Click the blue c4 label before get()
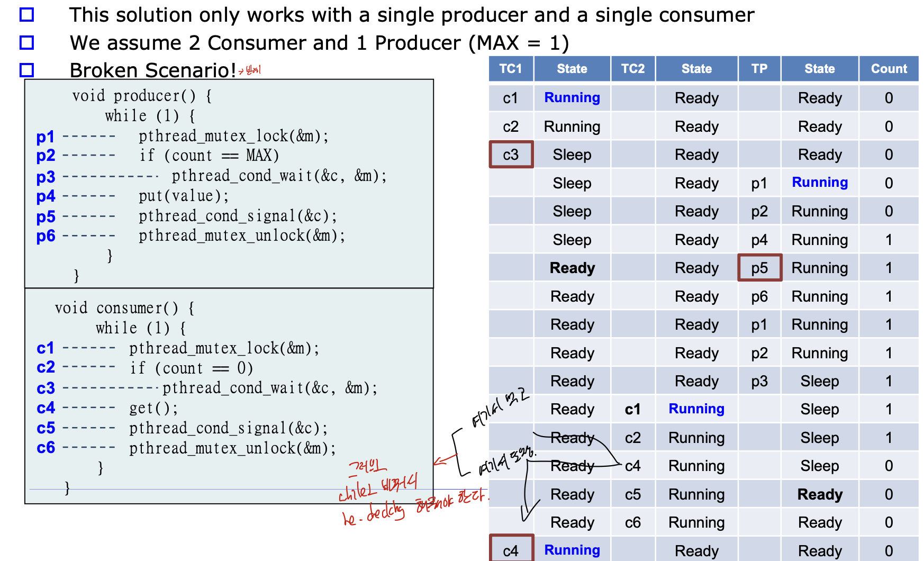This screenshot has width=924, height=561. point(46,408)
